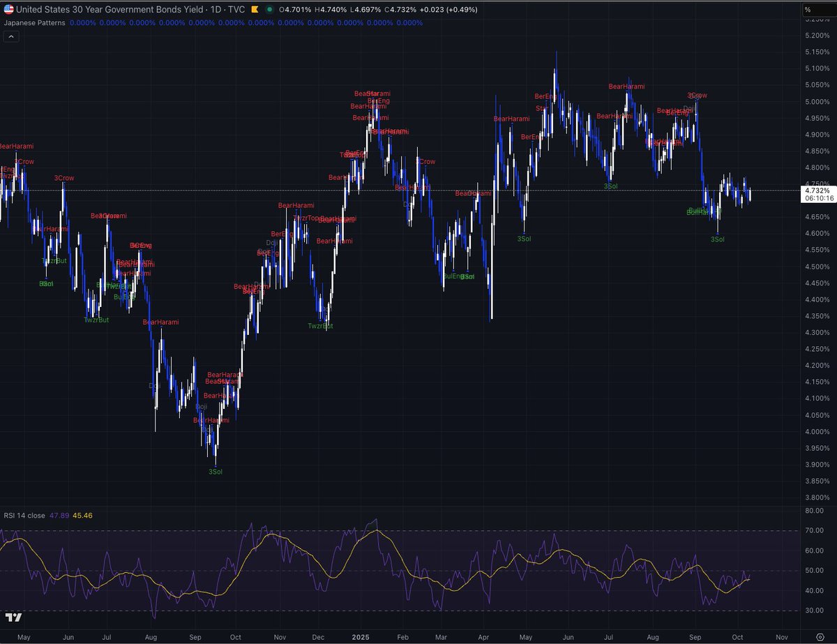The image size is (837, 644).
Task: Click the 50.00 RSI scale label
Action: pyautogui.click(x=814, y=571)
